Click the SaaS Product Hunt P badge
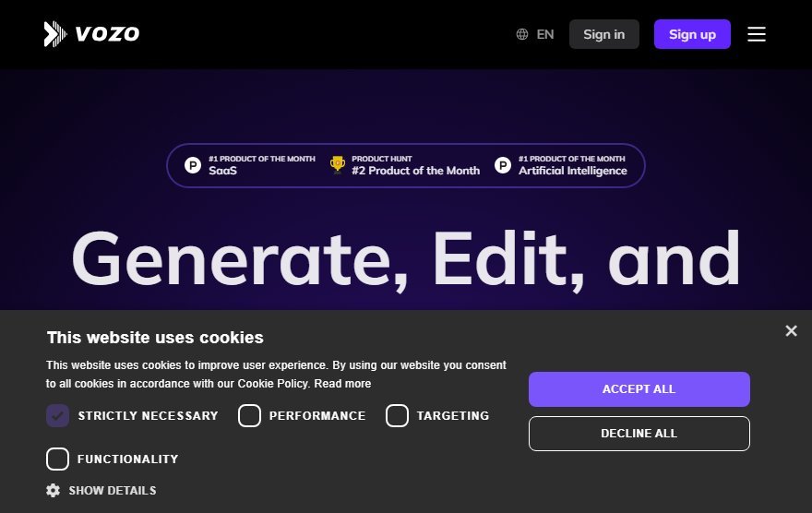The height and width of the screenshot is (513, 812). click(x=193, y=165)
